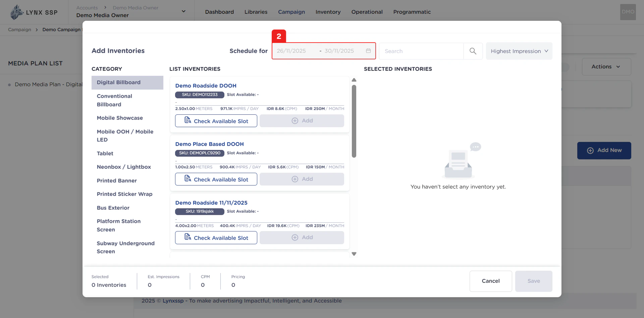Viewport: 644px width, 318px height.
Task: Click the Lynx SSP logo icon
Action: click(x=16, y=12)
